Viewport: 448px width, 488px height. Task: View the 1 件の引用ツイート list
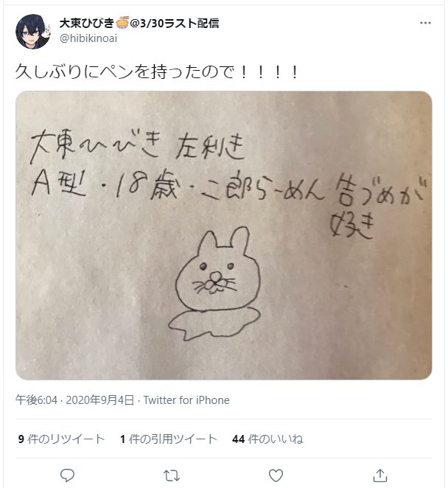168,439
